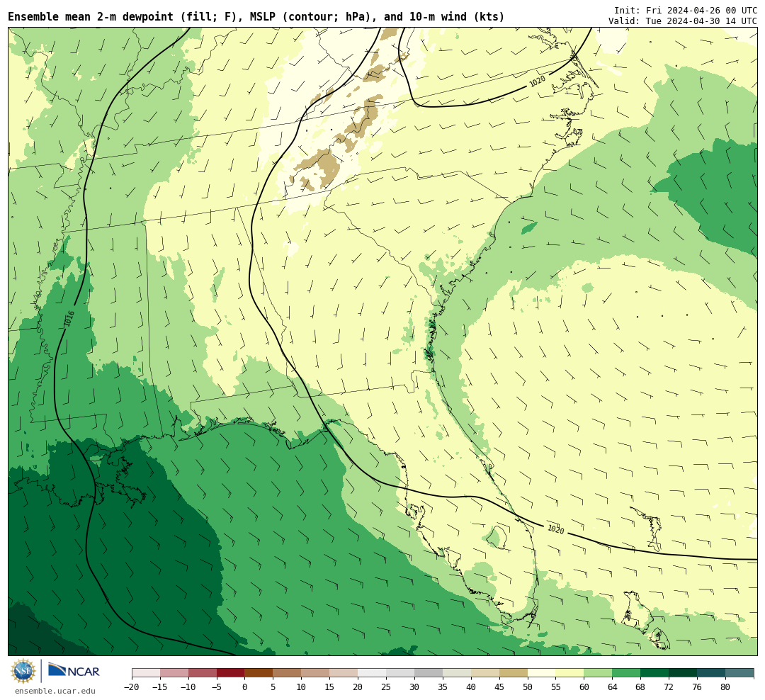765x700 pixels.
Task: Click the "80" colorbar tick label
Action: [x=726, y=687]
